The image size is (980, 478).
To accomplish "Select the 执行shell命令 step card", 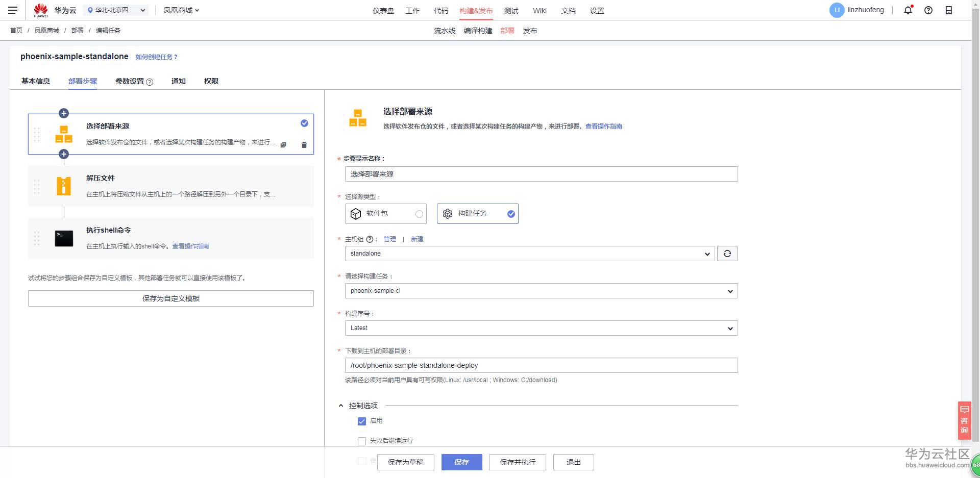I will click(171, 238).
